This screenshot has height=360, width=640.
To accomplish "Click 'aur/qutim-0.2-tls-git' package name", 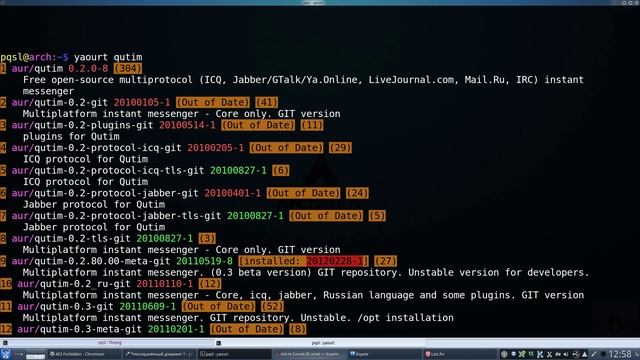I will 71,238.
